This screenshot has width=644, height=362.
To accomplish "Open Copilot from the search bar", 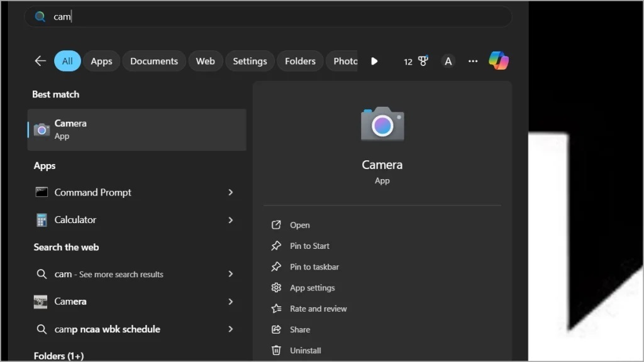I will click(499, 60).
